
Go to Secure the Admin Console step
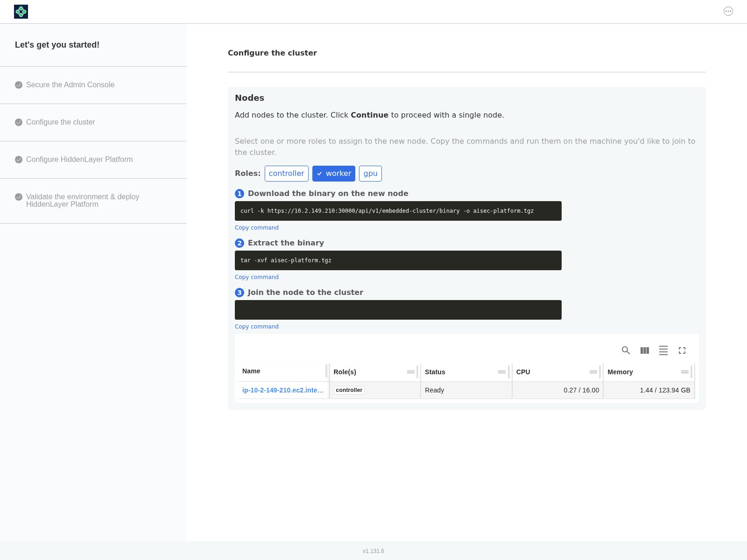pos(70,85)
